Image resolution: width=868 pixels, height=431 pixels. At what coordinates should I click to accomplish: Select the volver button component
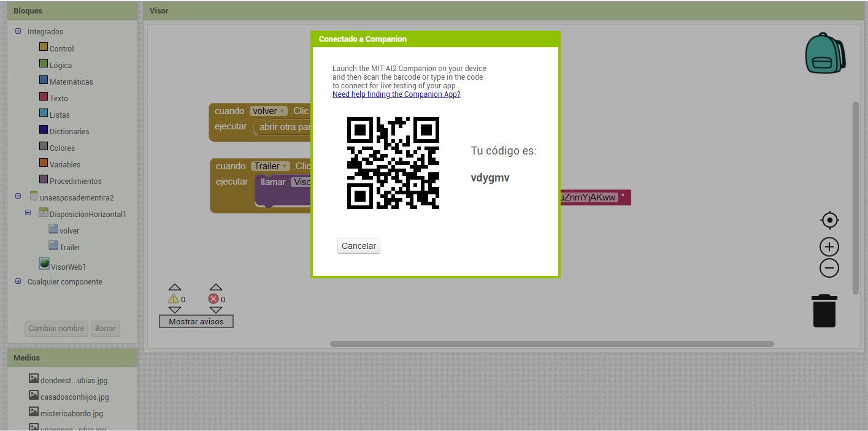69,231
